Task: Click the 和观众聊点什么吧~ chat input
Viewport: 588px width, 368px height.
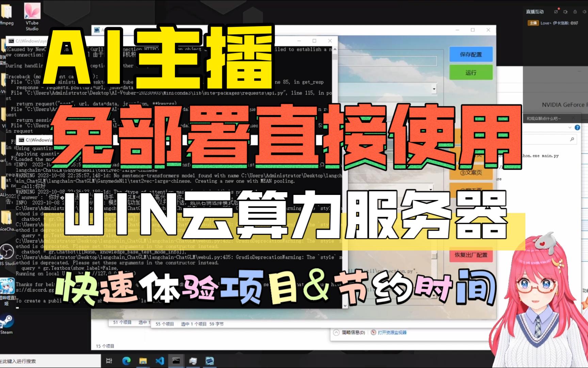Action: click(555, 119)
